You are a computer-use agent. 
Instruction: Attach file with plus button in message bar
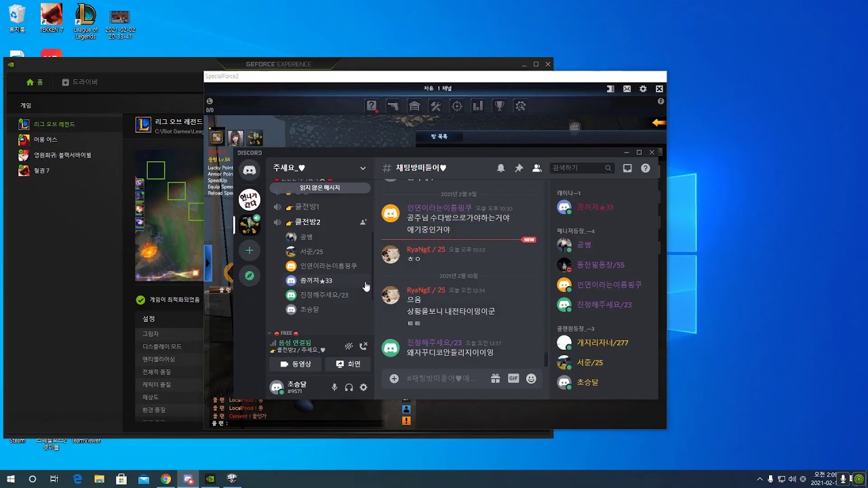tap(394, 378)
